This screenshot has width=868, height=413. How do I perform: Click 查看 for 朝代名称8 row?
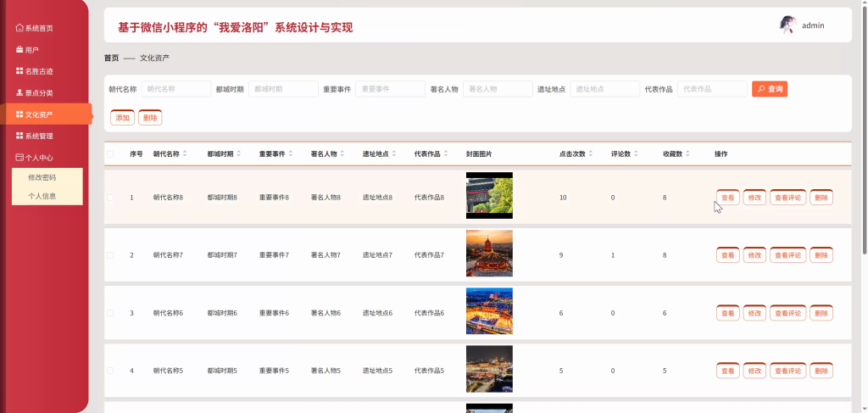pos(727,197)
